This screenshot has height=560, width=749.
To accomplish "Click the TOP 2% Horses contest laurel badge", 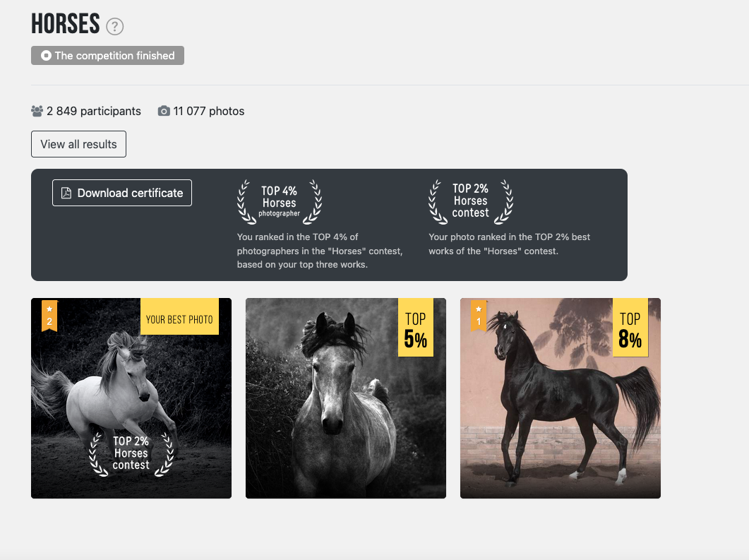I will click(471, 202).
